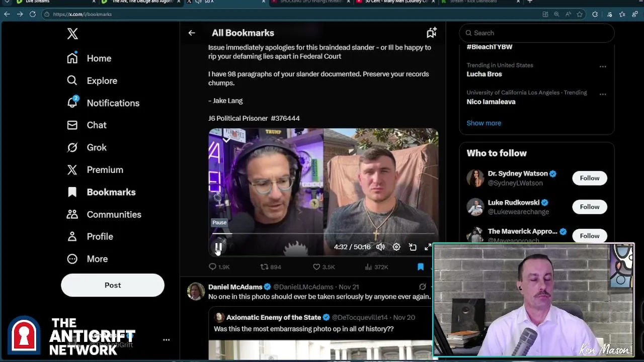The height and width of the screenshot is (362, 644).
Task: Focus the X Search field
Action: coord(537,33)
